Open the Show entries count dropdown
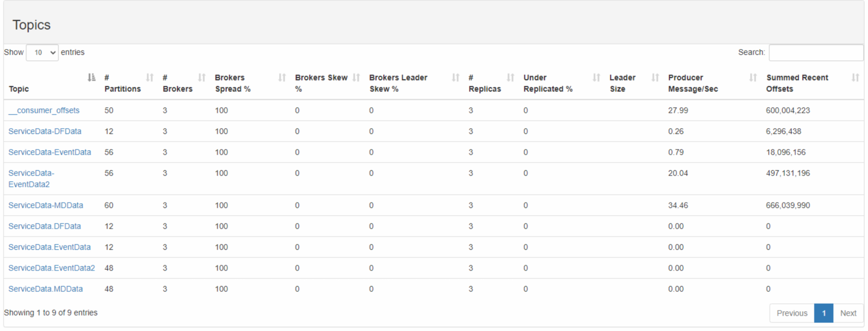This screenshot has width=868, height=331. point(42,53)
